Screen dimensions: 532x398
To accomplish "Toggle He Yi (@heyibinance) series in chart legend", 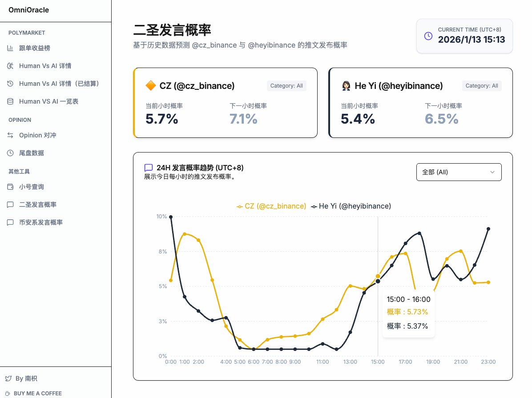I will pos(351,206).
